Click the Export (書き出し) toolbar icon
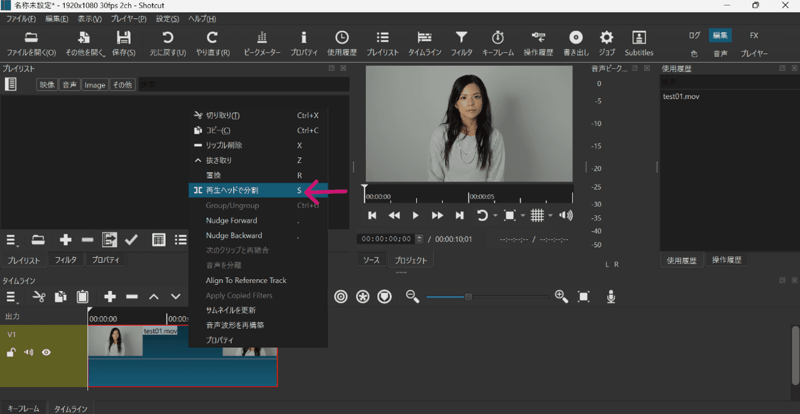Viewport: 800px width, 414px height. click(575, 38)
